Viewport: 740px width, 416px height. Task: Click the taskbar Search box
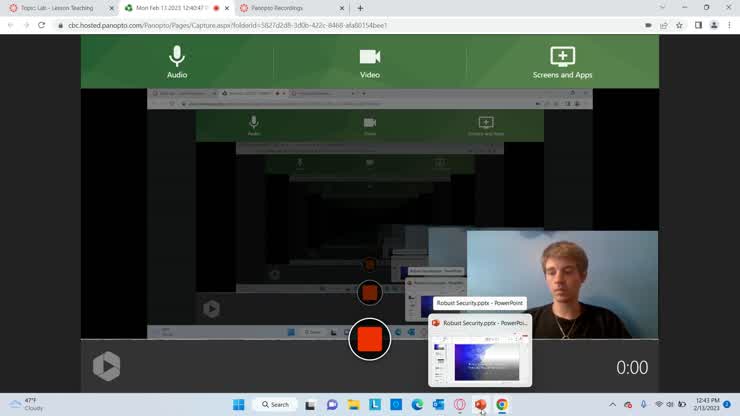[x=274, y=405]
